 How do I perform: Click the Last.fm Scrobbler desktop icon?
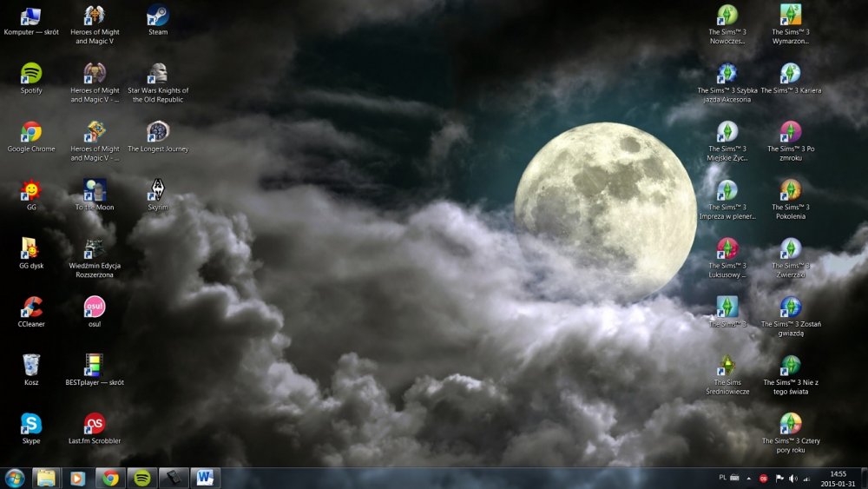pos(95,429)
